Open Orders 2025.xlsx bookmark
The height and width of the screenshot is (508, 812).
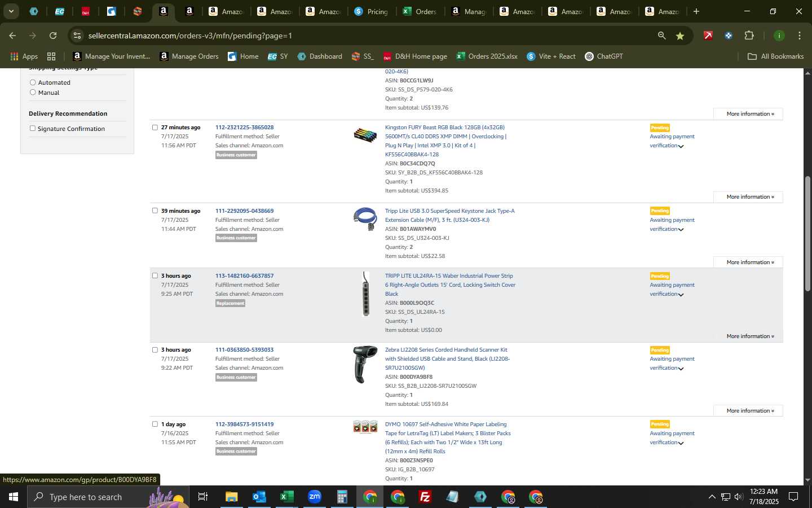point(487,56)
